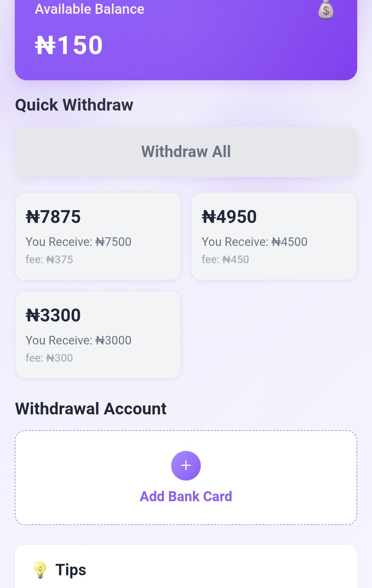Click the 'fee: ₦450' text
Screen dimensions: 372x588
(x=225, y=259)
